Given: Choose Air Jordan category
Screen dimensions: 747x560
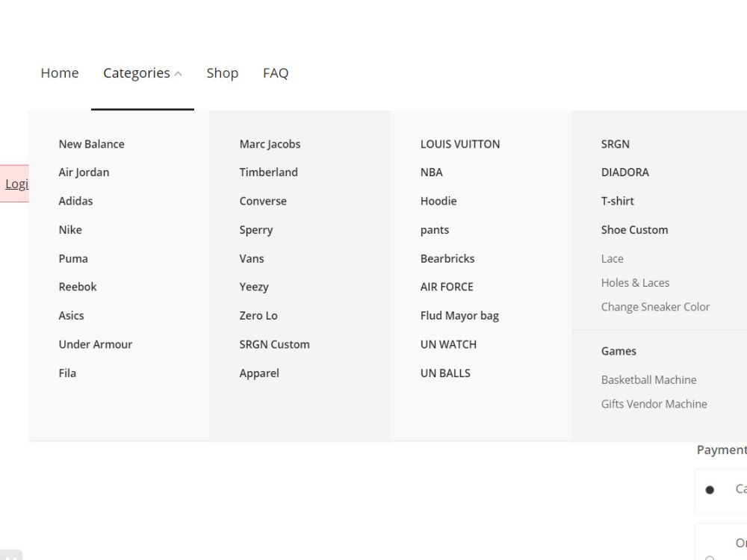Looking at the screenshot, I should 84,172.
